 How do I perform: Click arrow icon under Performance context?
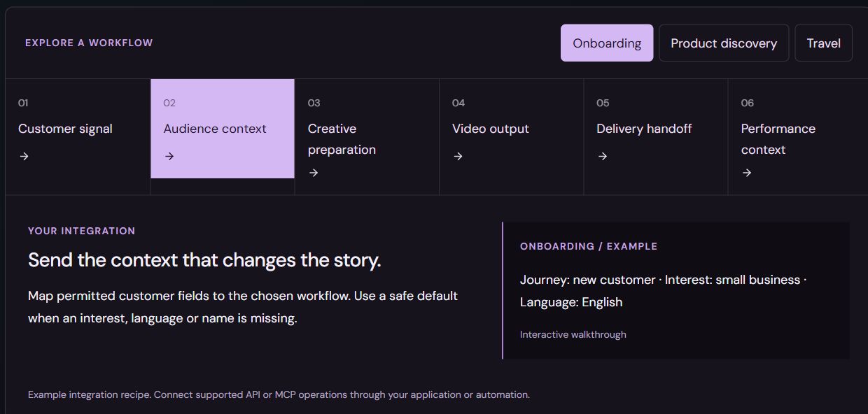tap(747, 173)
